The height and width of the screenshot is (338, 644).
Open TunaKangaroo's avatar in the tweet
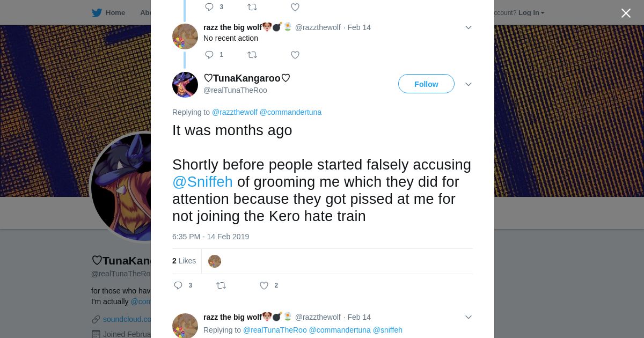pyautogui.click(x=185, y=85)
